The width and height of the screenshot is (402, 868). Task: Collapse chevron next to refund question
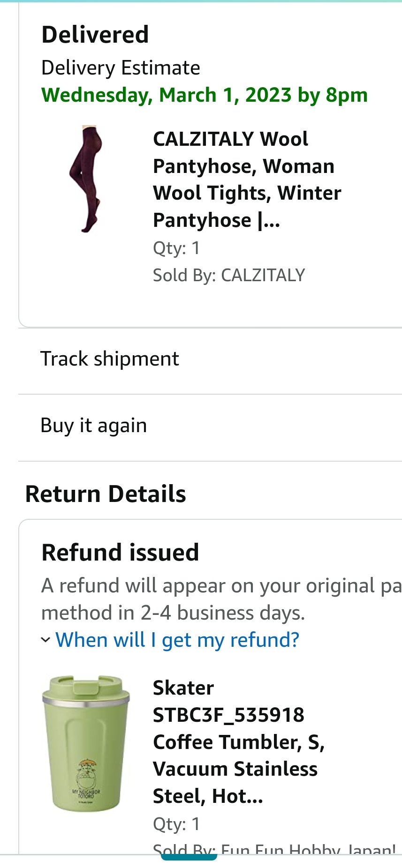(45, 639)
